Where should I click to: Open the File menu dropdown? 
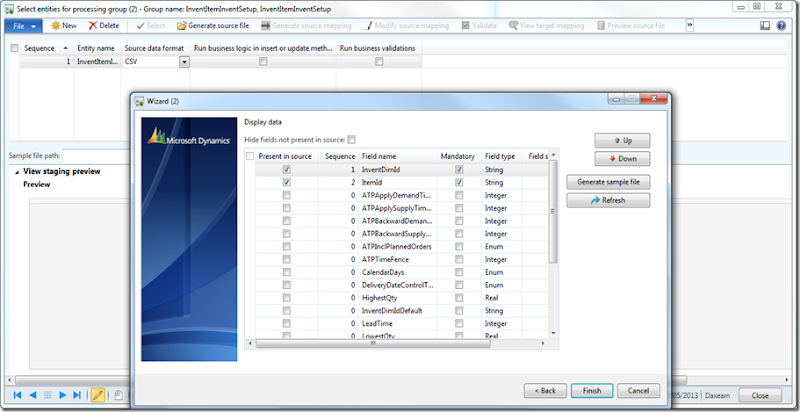pyautogui.click(x=25, y=25)
